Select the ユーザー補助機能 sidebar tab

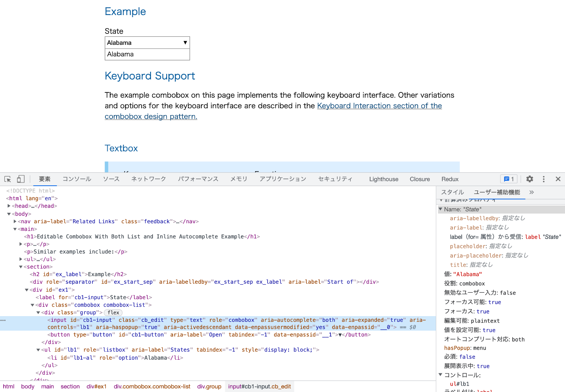[x=497, y=192]
